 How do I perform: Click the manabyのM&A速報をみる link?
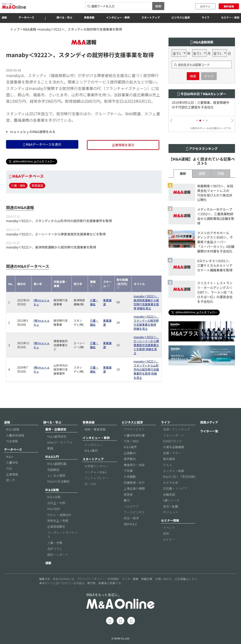tap(32, 132)
